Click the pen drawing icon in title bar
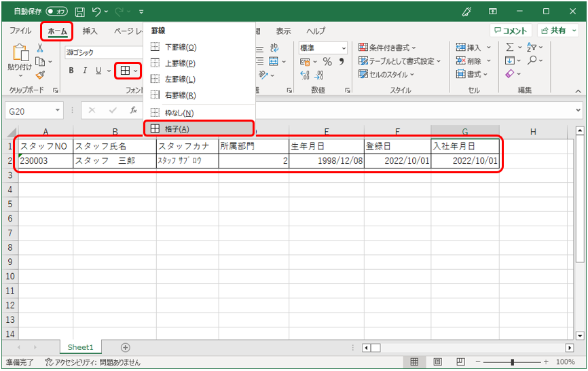 (467, 12)
